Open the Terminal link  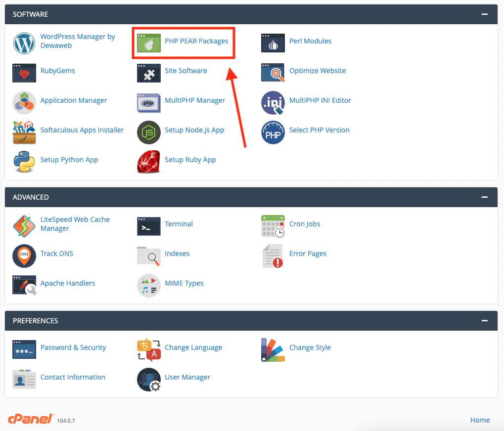tap(179, 224)
